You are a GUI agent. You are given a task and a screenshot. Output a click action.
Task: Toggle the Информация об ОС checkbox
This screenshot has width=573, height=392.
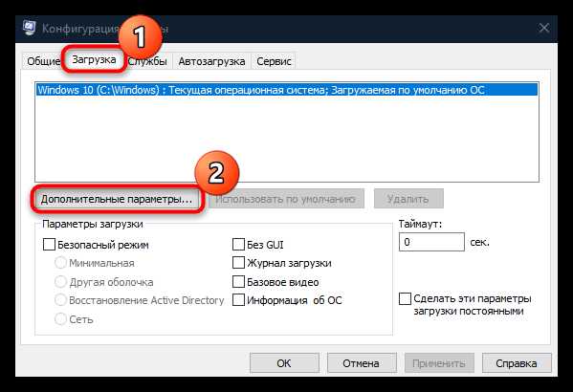point(238,300)
